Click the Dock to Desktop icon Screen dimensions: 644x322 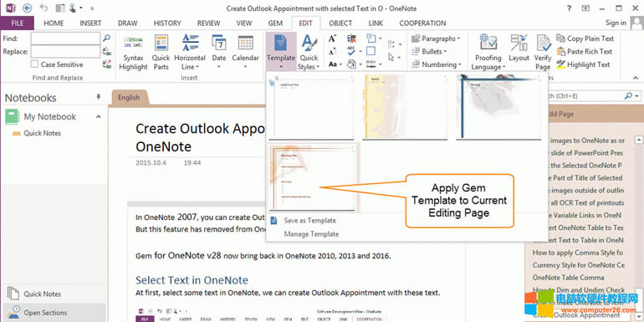pyautogui.click(x=60, y=8)
